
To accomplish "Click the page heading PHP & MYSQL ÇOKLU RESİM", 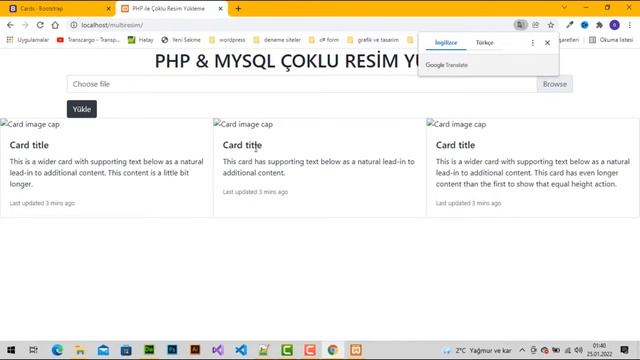I will 287,61.
